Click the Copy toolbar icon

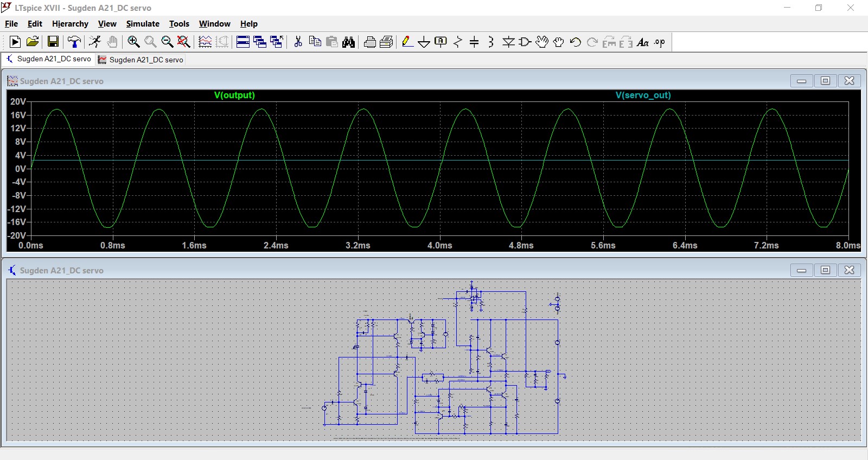[315, 42]
